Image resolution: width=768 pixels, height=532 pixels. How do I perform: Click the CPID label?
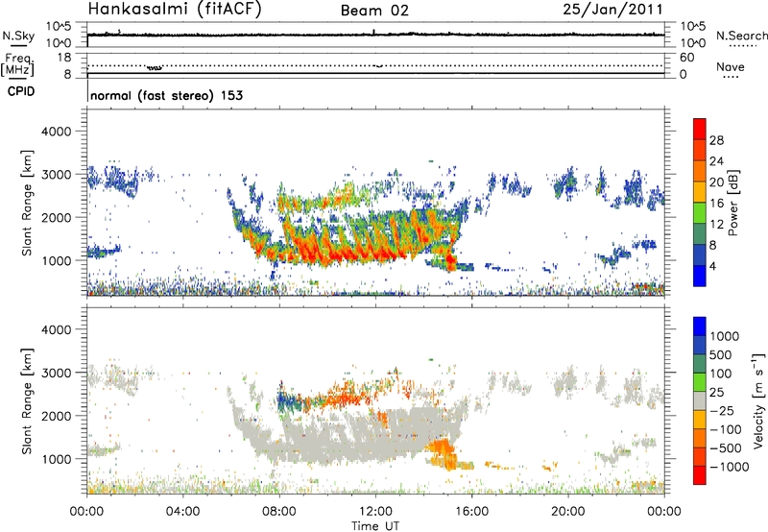(x=21, y=91)
